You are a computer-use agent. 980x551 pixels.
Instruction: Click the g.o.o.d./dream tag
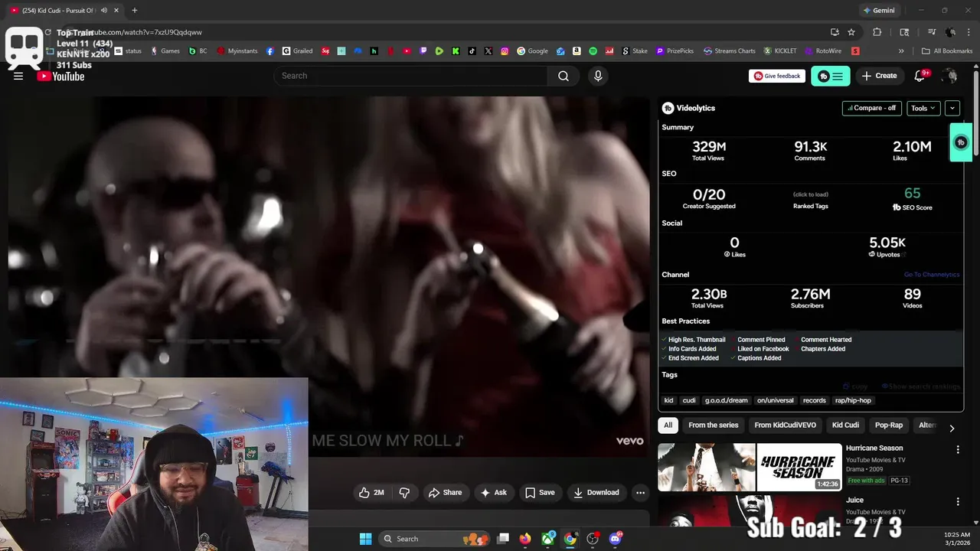click(726, 400)
